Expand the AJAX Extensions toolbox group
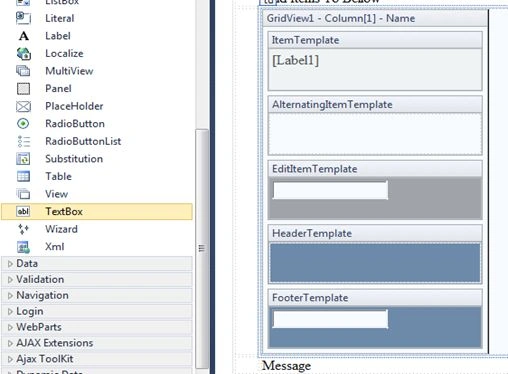The height and width of the screenshot is (374, 508). [10, 343]
